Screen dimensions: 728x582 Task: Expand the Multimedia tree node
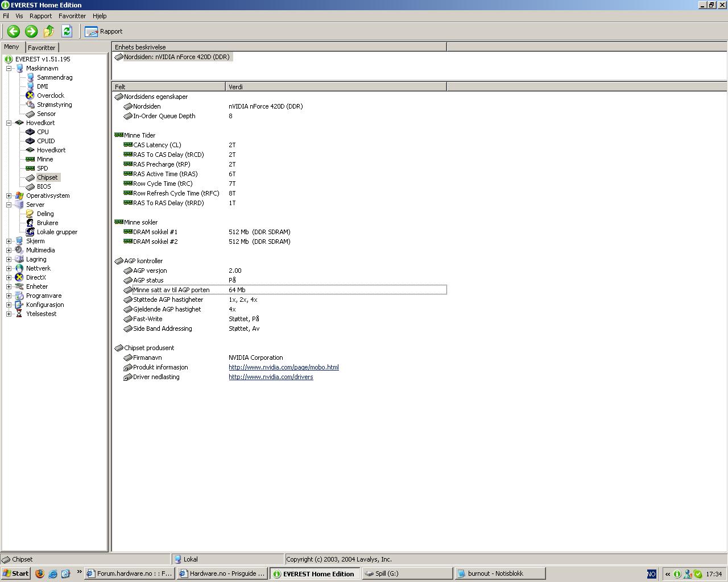9,250
